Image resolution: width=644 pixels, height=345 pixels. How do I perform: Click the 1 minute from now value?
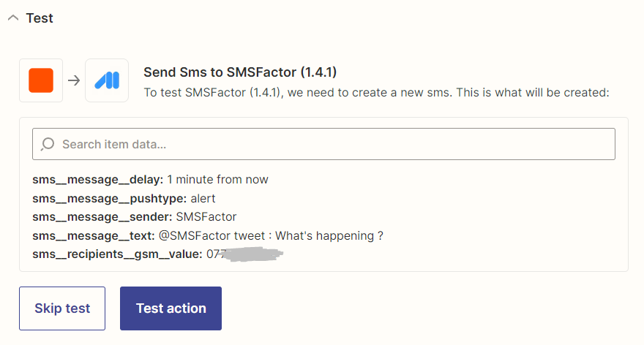point(217,180)
